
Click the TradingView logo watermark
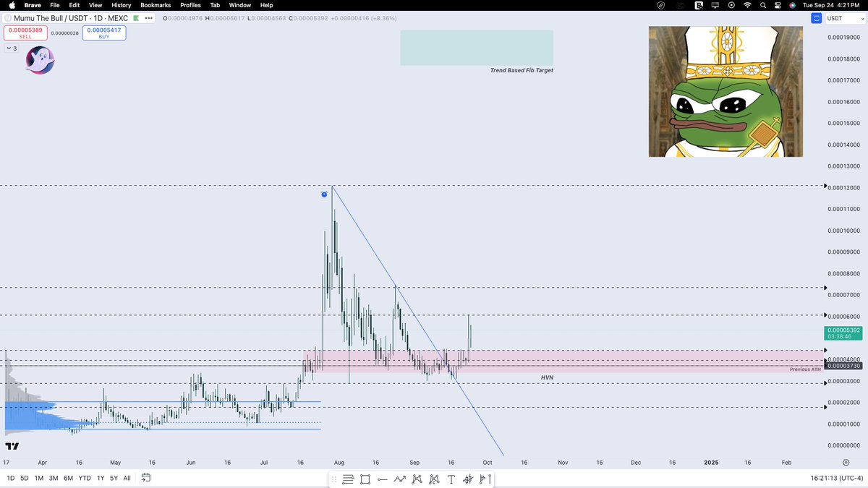pyautogui.click(x=12, y=447)
